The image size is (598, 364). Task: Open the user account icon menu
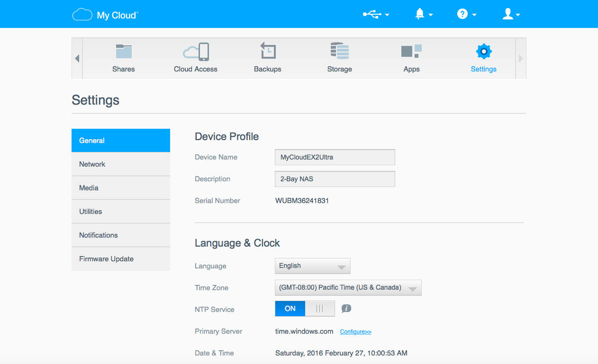511,14
